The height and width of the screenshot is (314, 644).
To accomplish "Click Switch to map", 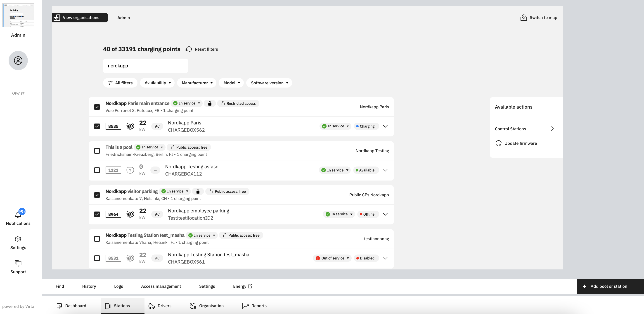I will click(539, 17).
